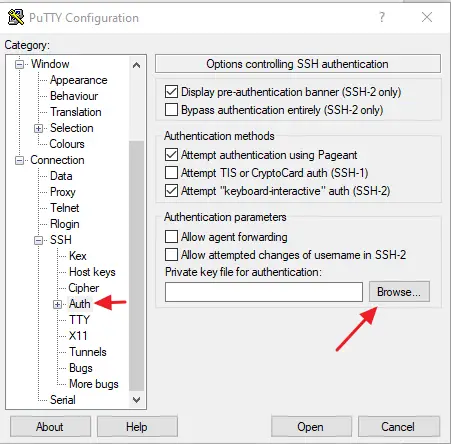Expand the Selection tree node
Screen dimensions: 451x444
click(39, 128)
